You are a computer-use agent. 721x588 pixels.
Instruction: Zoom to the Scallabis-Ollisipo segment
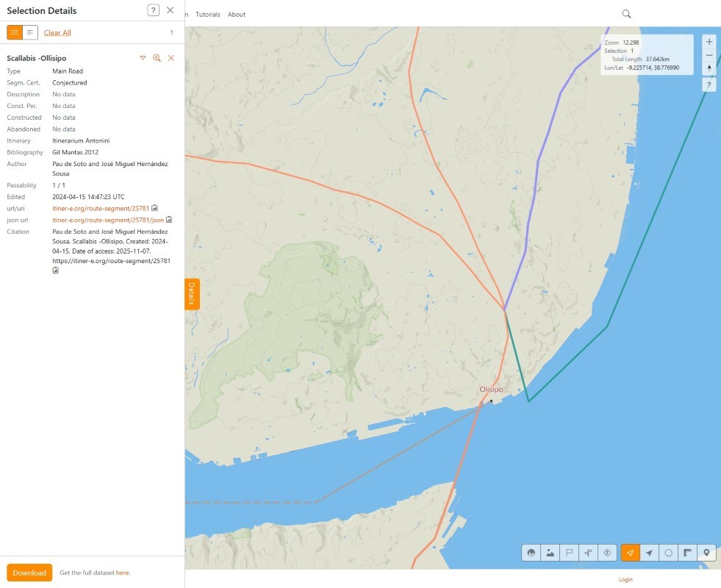157,58
